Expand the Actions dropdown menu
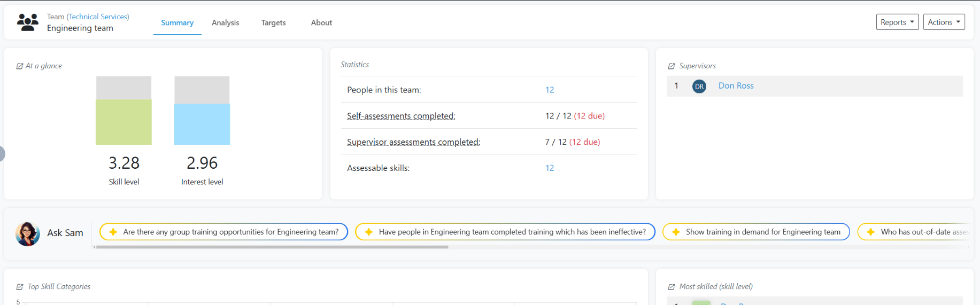The height and width of the screenshot is (305, 980). [944, 22]
